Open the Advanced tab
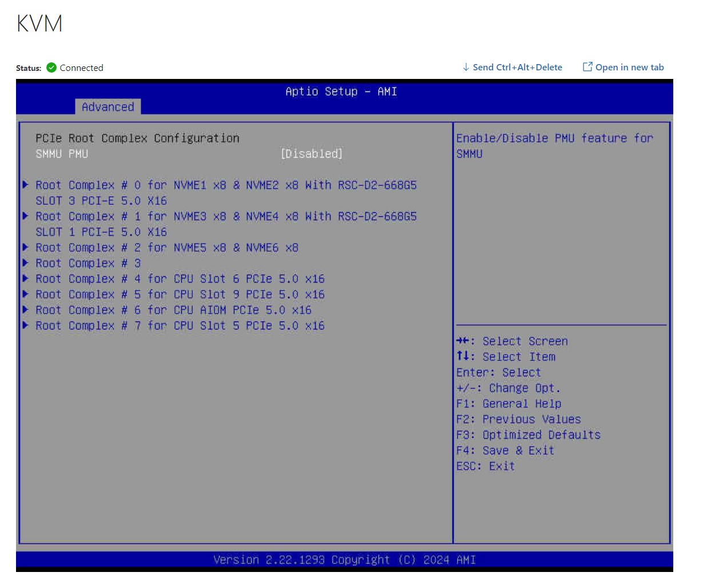 point(108,107)
